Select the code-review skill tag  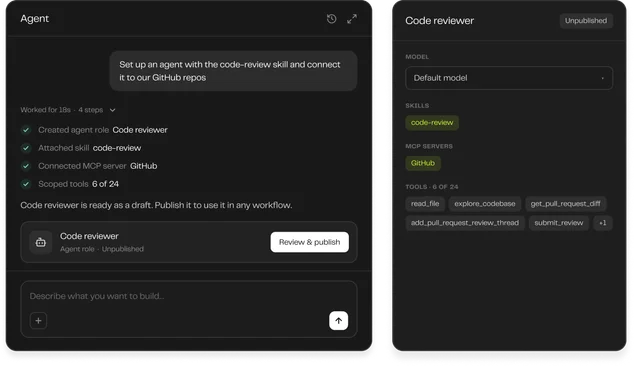pyautogui.click(x=432, y=123)
